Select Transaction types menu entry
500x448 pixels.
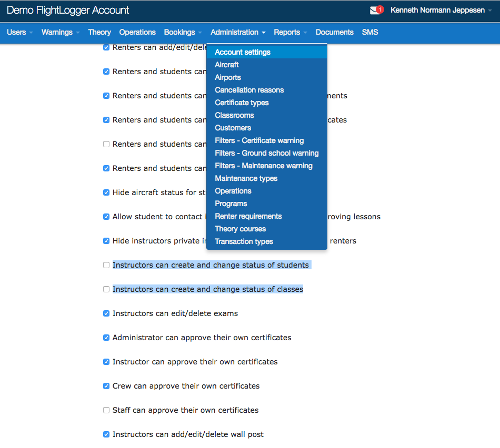tap(267, 241)
